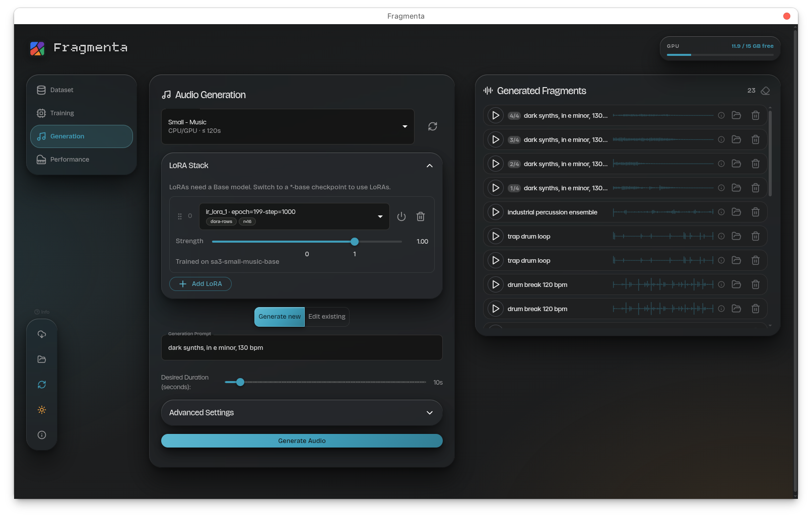Toggle power for lr_lora_1 LoRA
This screenshot has height=519, width=812.
[401, 216]
